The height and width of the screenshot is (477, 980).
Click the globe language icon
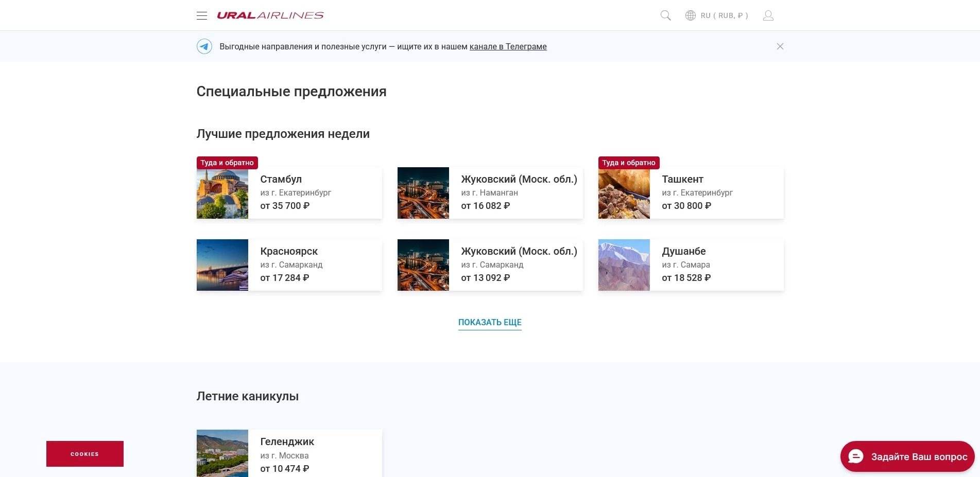[690, 15]
